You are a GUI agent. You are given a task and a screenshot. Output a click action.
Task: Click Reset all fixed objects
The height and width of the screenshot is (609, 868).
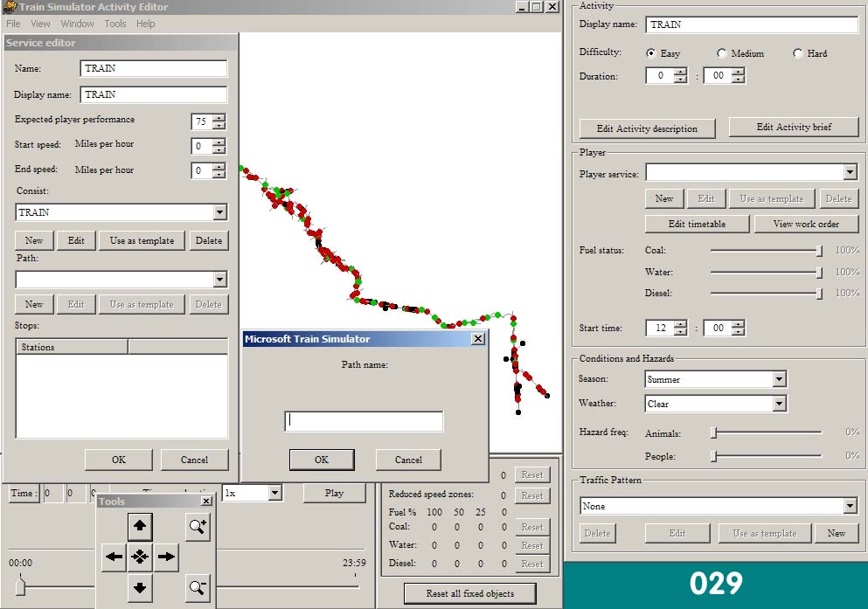(470, 593)
